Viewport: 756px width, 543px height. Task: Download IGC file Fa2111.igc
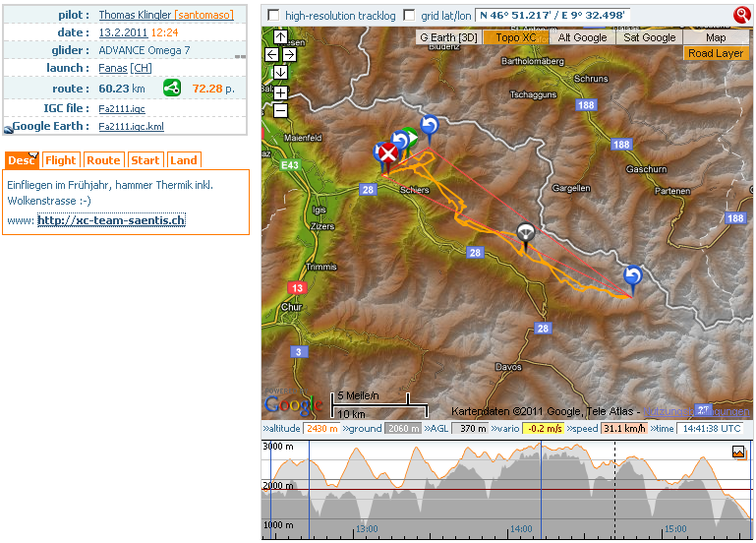122,109
